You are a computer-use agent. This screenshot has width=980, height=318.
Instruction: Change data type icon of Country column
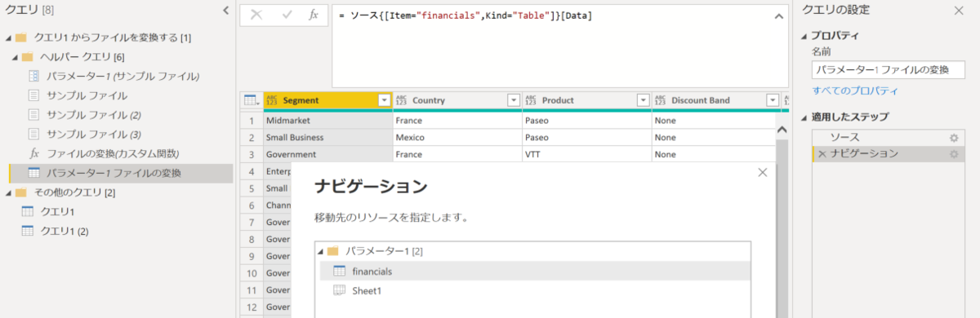[x=402, y=100]
